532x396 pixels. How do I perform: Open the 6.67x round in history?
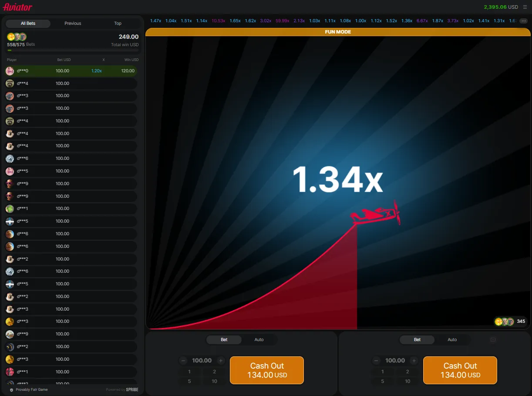(x=422, y=21)
